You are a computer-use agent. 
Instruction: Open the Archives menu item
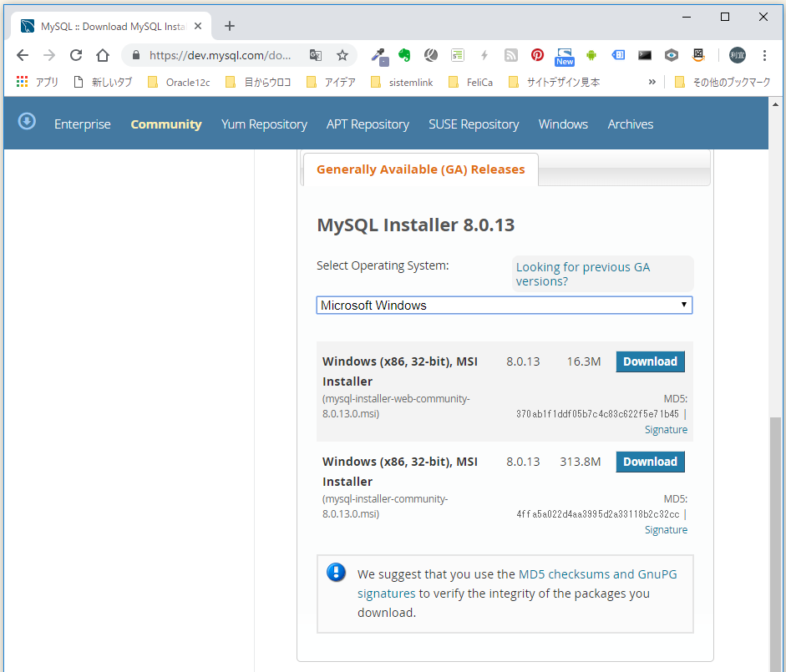[x=630, y=124]
